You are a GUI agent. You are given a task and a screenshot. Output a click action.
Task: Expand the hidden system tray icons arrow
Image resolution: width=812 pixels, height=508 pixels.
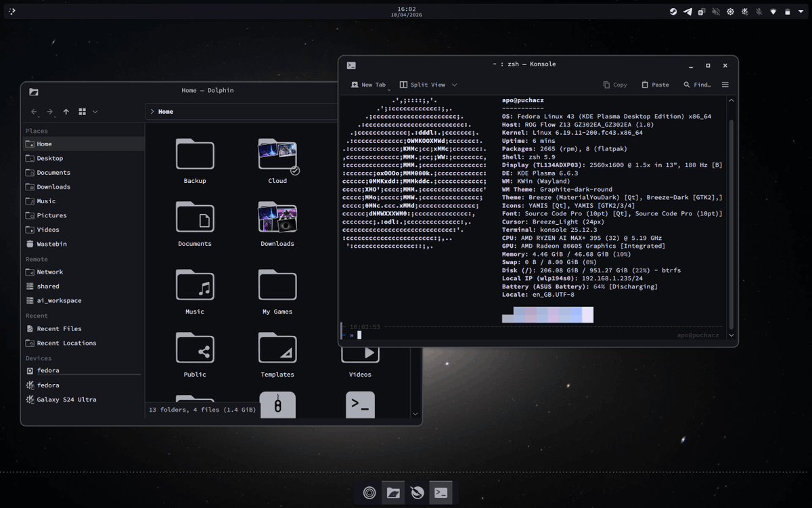pos(800,12)
